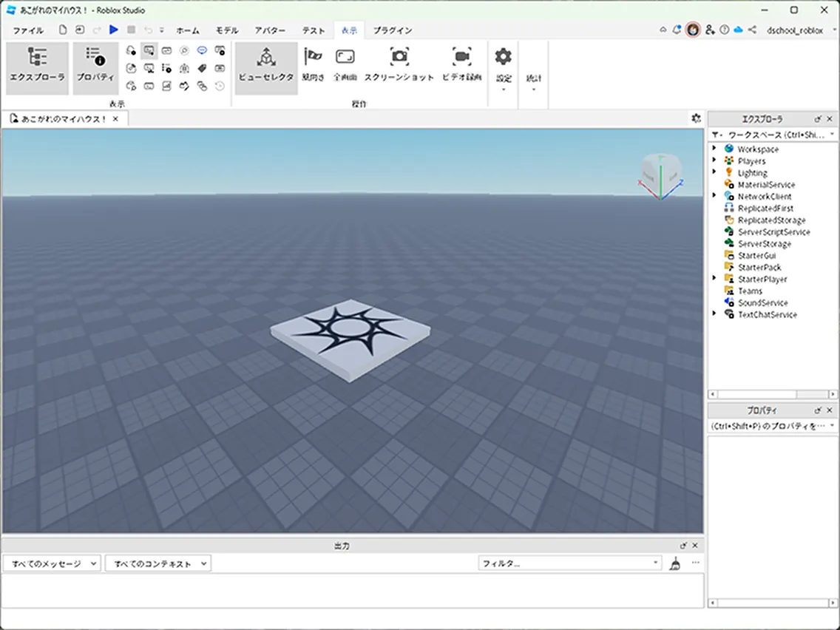Open the ファイル menu
This screenshot has width=840, height=630.
click(x=28, y=30)
